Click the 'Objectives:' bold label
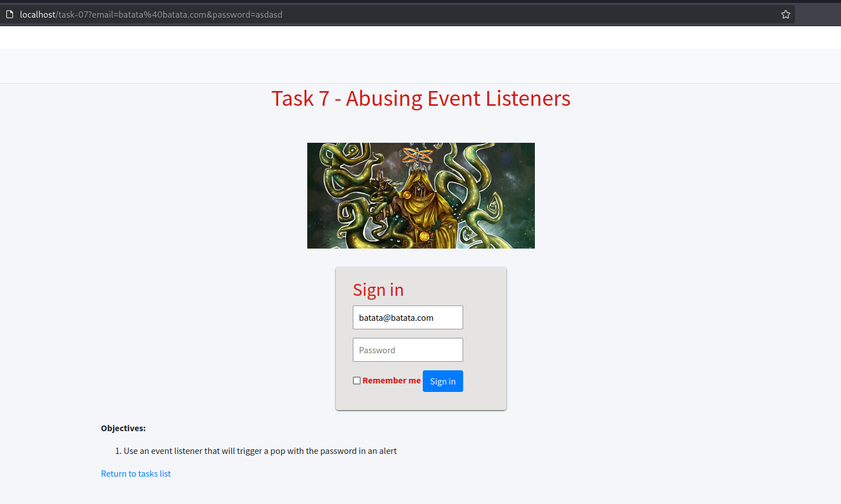 [123, 428]
